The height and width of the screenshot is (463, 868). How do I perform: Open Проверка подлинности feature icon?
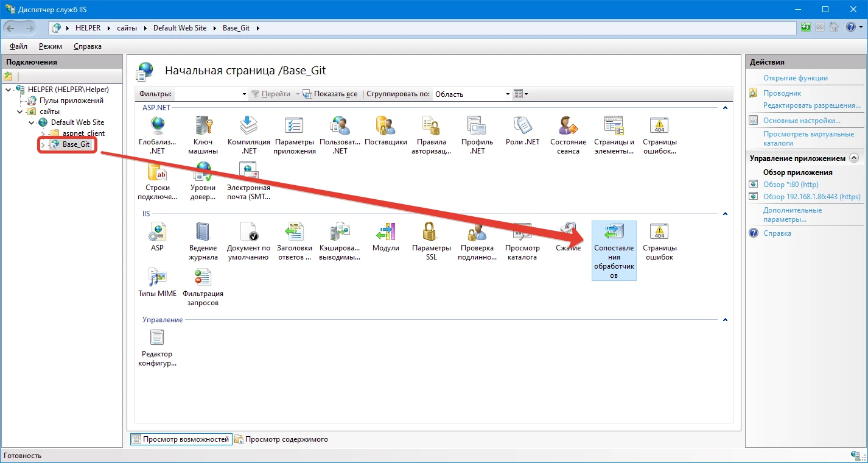[477, 241]
